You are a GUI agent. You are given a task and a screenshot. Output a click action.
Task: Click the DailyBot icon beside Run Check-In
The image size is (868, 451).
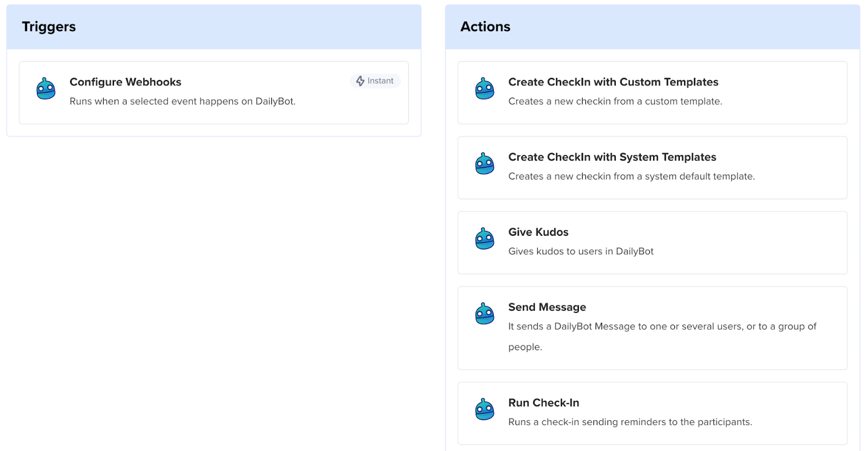click(484, 409)
